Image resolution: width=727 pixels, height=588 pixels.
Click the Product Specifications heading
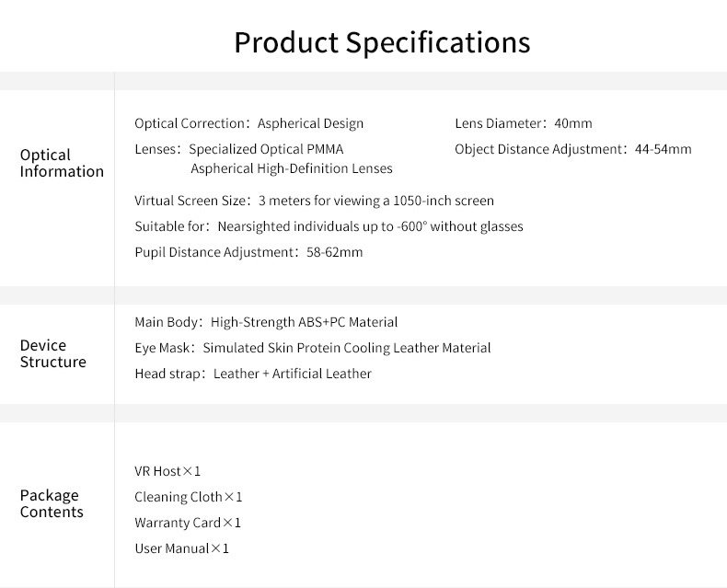pyautogui.click(x=382, y=42)
